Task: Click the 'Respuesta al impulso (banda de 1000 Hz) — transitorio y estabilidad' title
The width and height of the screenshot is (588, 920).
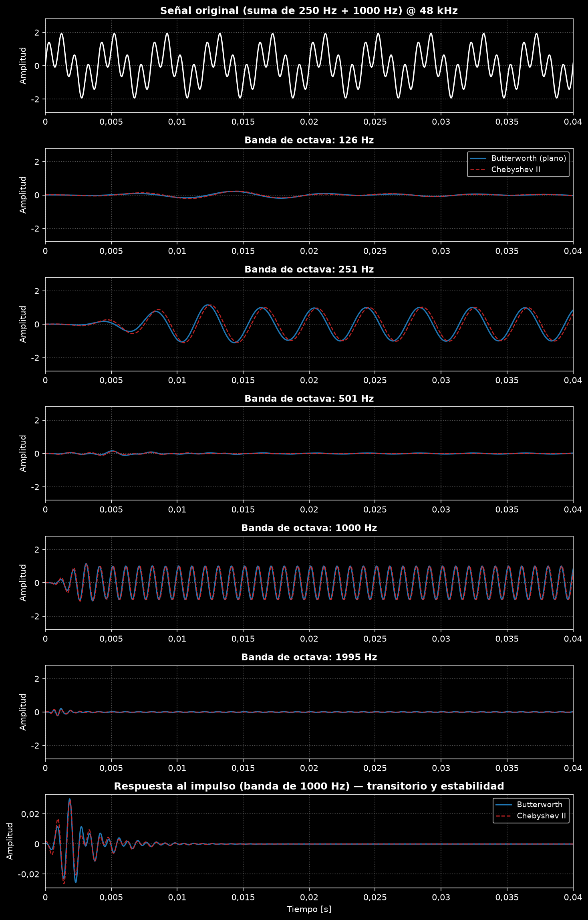Action: (309, 787)
